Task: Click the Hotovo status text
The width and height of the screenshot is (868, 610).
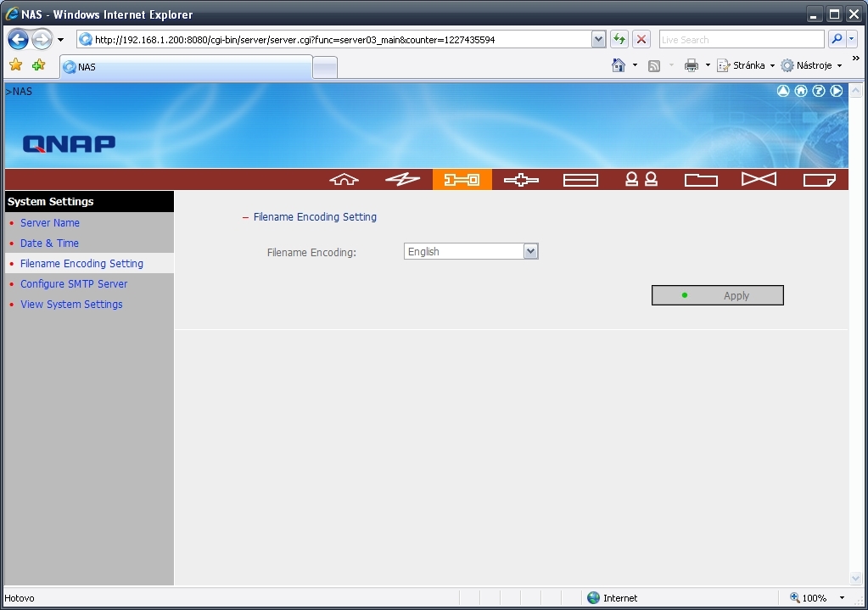Action: click(x=20, y=598)
